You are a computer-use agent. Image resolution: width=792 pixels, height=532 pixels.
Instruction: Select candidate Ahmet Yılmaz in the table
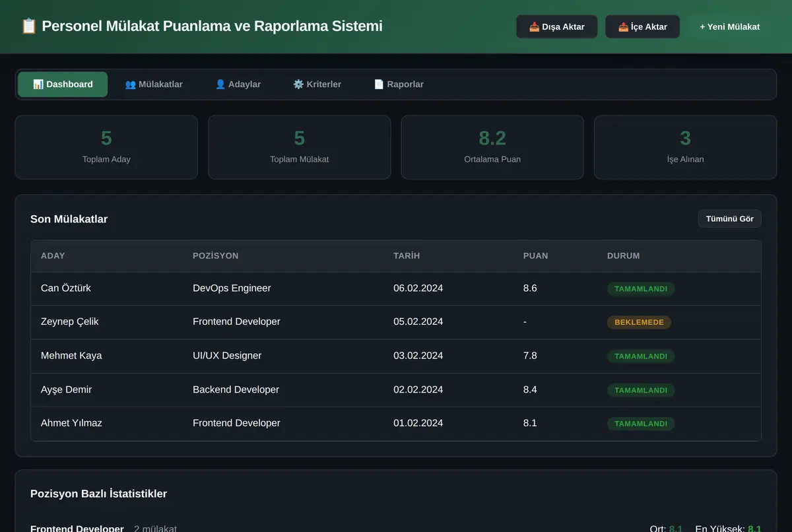71,423
